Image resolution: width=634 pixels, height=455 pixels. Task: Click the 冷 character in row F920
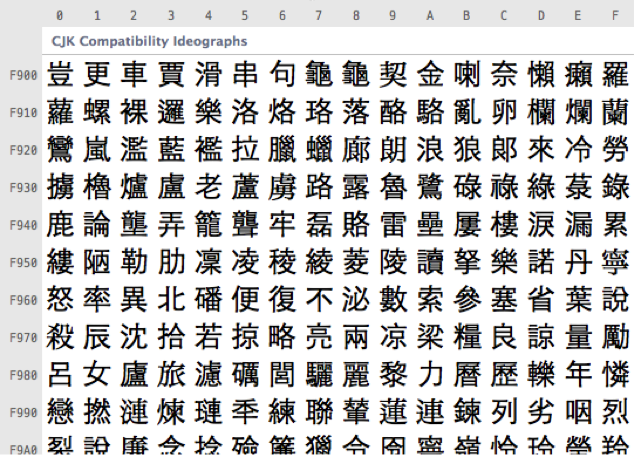(578, 150)
